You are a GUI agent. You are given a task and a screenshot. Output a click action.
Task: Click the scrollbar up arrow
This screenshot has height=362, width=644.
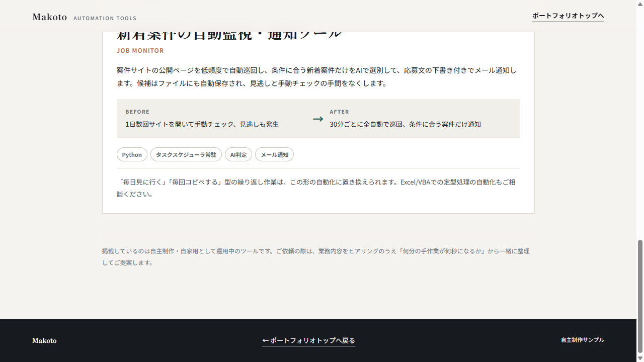point(640,4)
